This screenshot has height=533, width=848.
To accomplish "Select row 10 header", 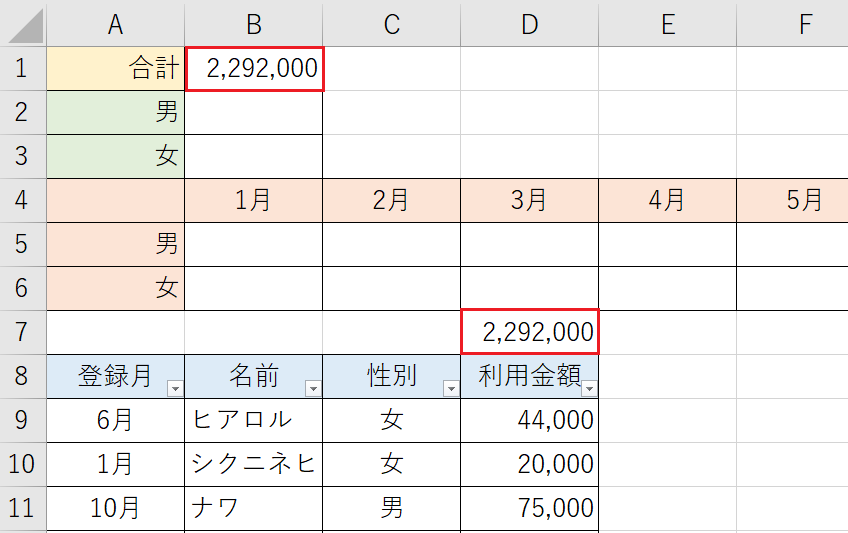I will click(23, 464).
